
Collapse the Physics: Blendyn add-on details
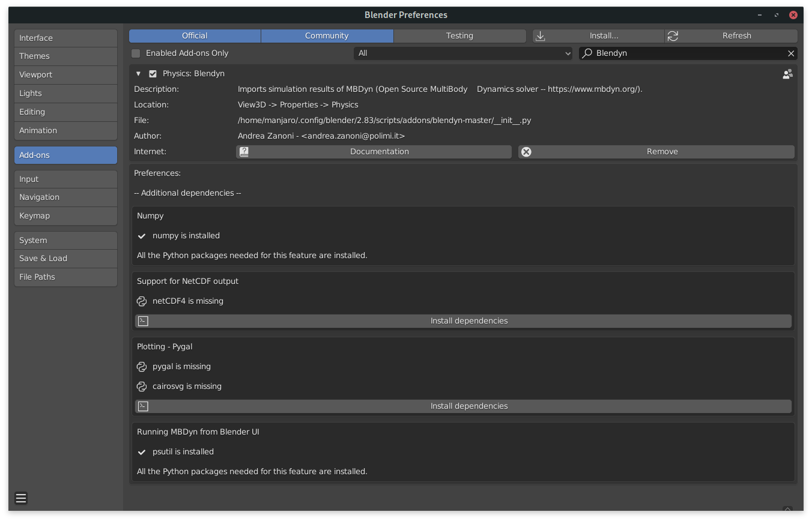click(x=138, y=74)
